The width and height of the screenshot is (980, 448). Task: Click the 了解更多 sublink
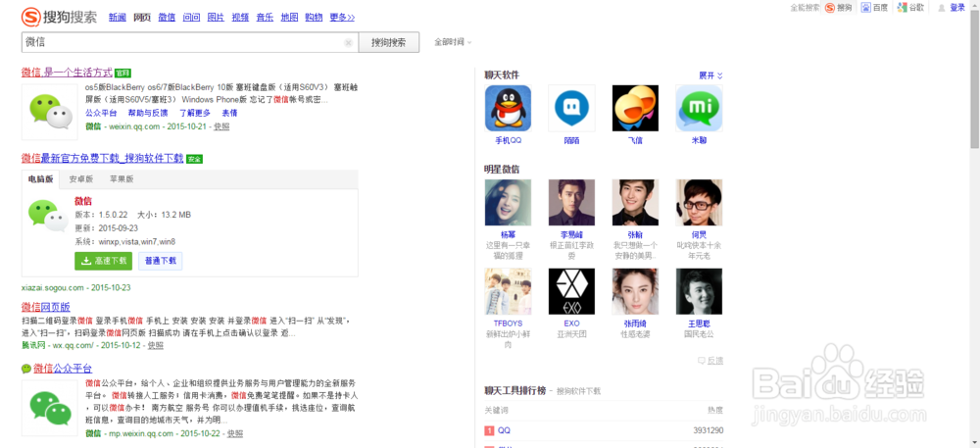(195, 113)
